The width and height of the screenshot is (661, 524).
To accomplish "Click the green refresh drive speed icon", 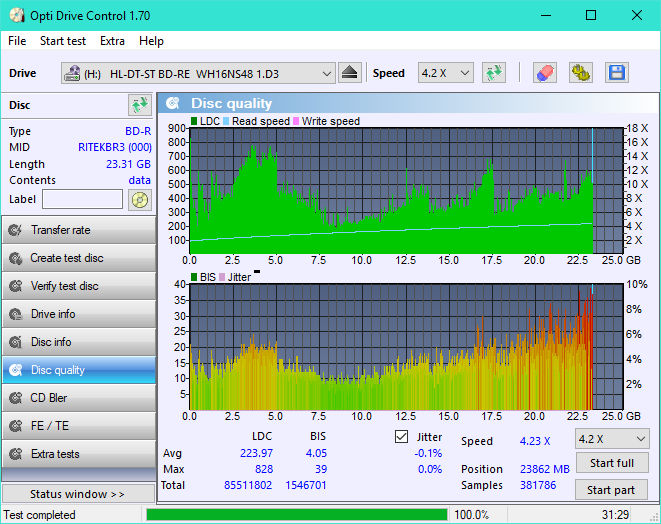I will pyautogui.click(x=494, y=73).
